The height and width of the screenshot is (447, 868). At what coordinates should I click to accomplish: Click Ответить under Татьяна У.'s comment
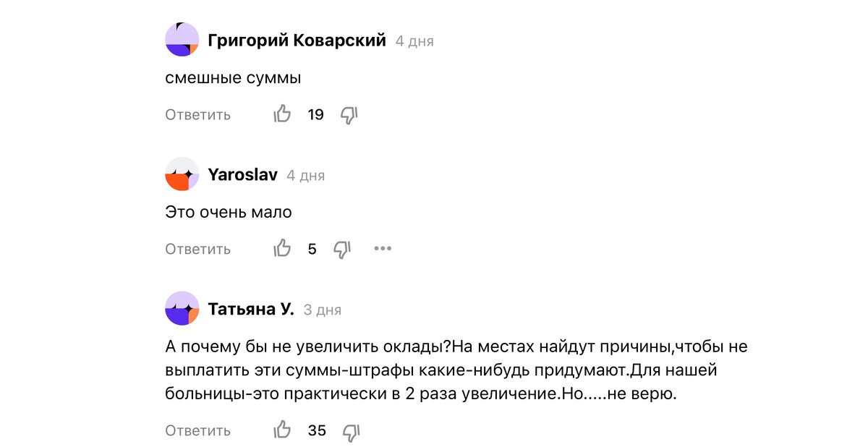click(x=197, y=430)
